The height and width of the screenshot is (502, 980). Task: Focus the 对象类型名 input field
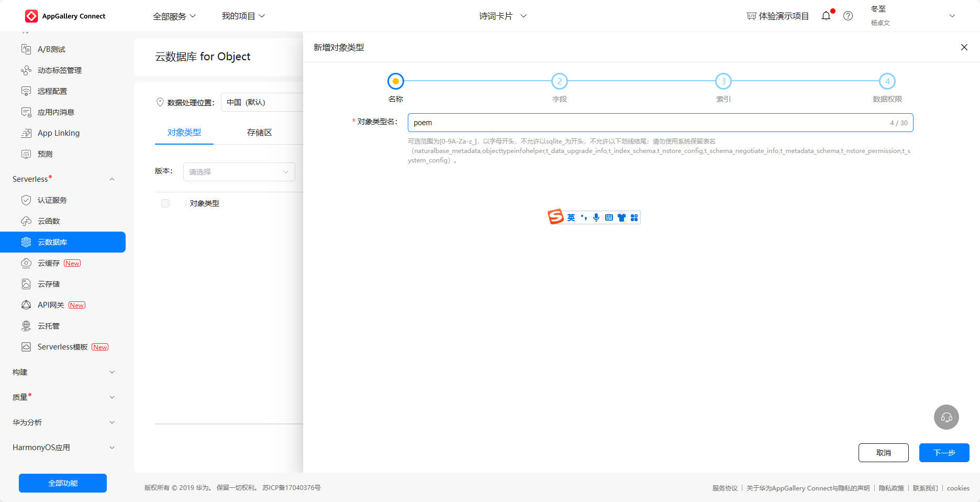661,123
